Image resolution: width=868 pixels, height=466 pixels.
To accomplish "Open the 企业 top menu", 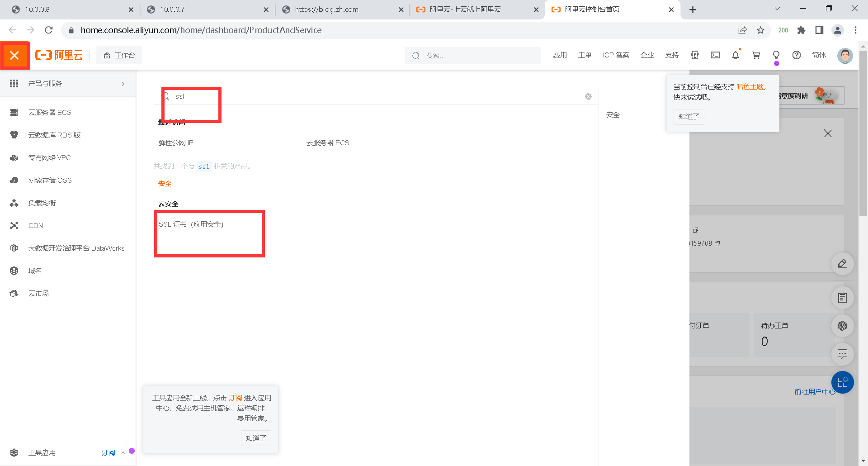I will tap(647, 55).
